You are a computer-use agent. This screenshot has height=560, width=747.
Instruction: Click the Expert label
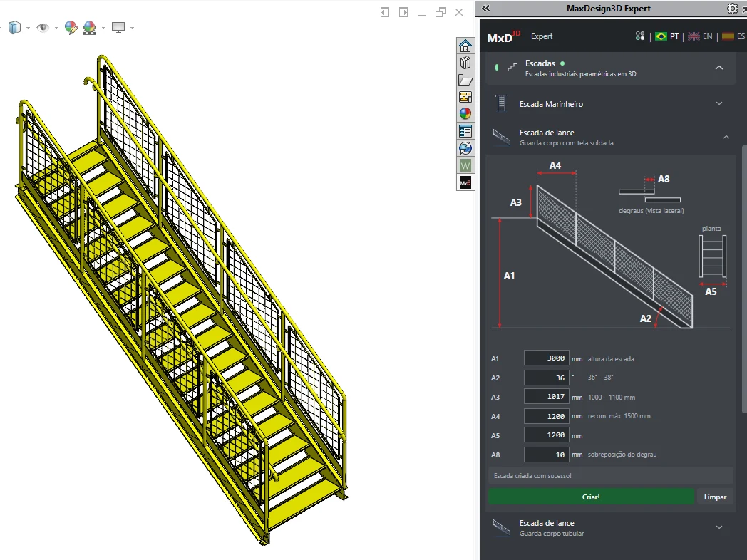click(542, 36)
